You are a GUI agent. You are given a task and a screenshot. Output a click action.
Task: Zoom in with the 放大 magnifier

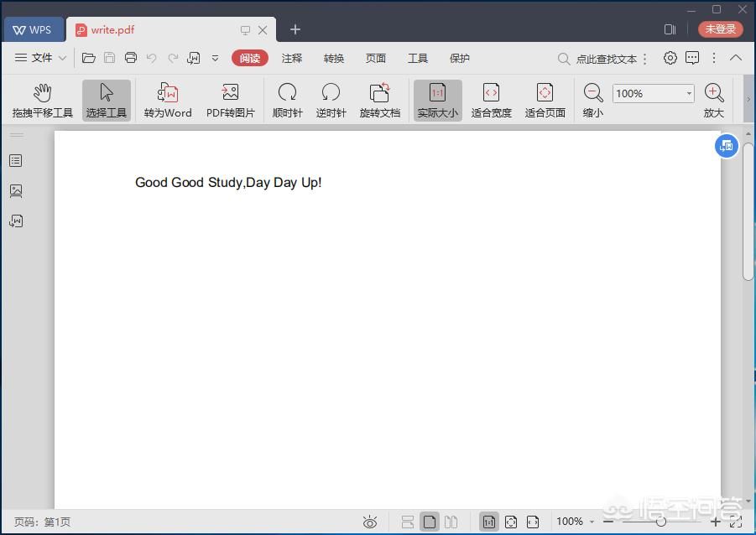click(714, 101)
